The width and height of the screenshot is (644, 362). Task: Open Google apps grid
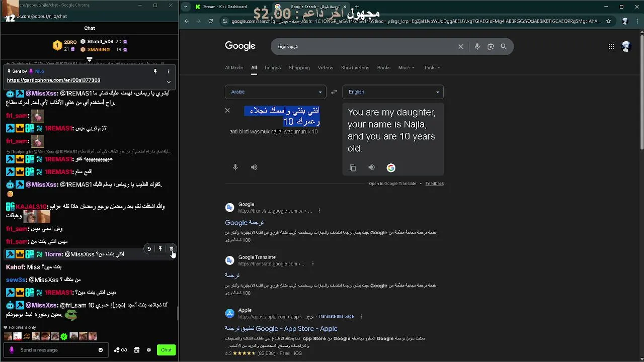pyautogui.click(x=611, y=47)
